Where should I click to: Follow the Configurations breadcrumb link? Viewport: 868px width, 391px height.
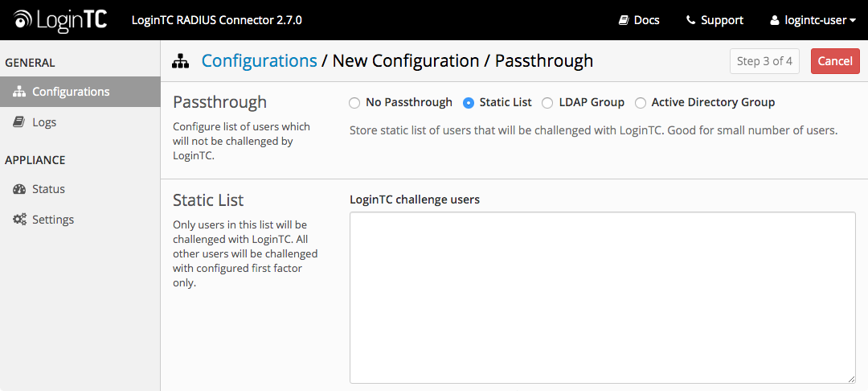(x=259, y=60)
